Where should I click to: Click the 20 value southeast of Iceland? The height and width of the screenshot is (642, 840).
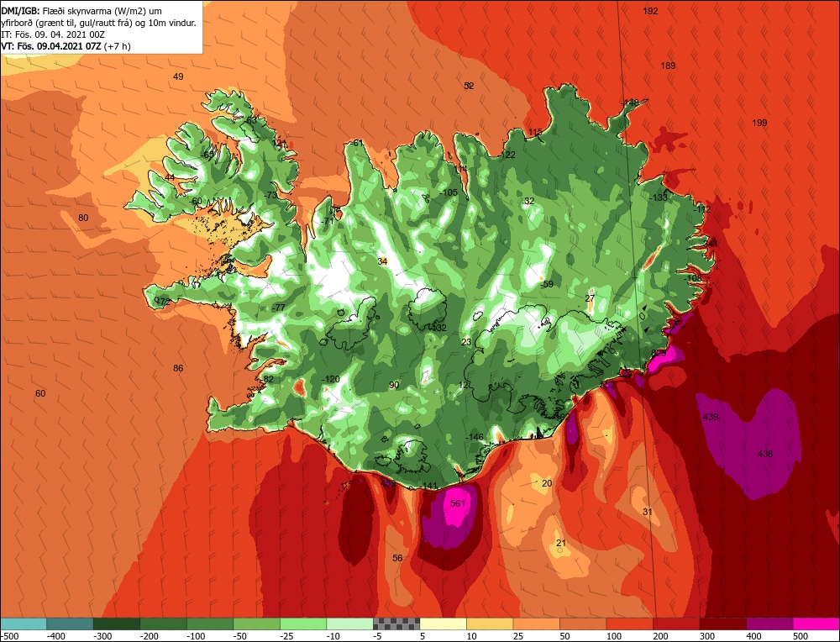coord(547,483)
